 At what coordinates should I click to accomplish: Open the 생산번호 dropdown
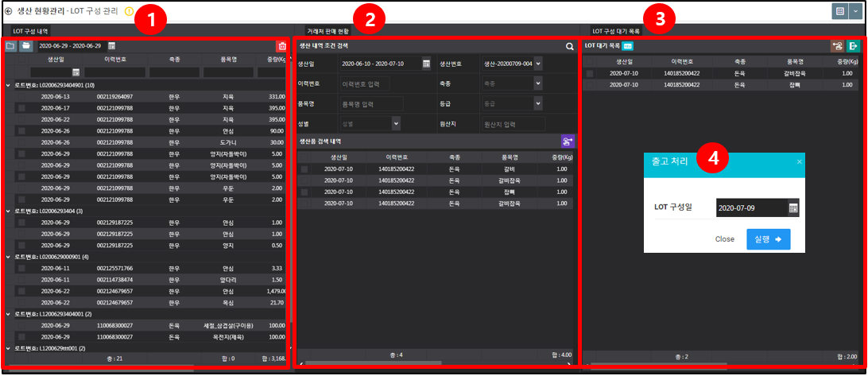point(539,64)
